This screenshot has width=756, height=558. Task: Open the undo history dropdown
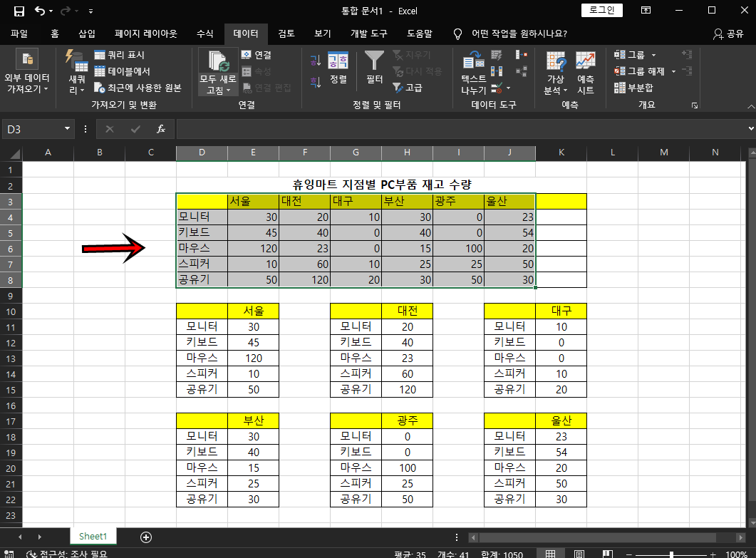pyautogui.click(x=51, y=11)
